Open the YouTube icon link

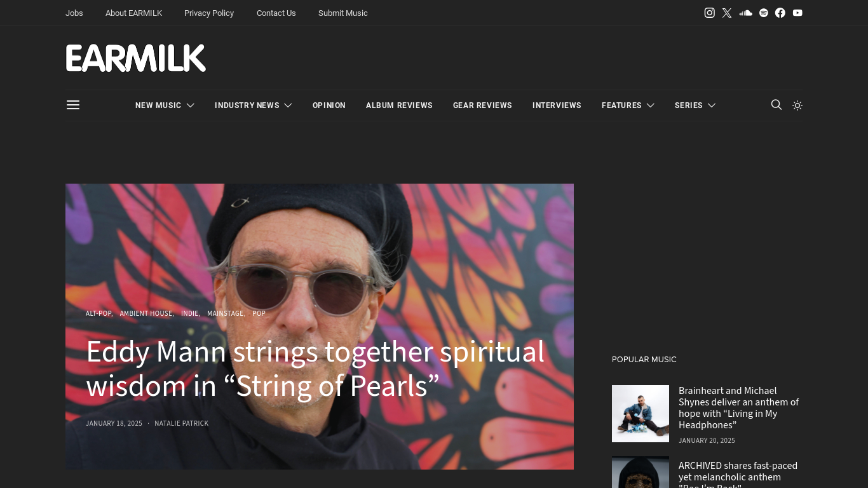(x=797, y=13)
